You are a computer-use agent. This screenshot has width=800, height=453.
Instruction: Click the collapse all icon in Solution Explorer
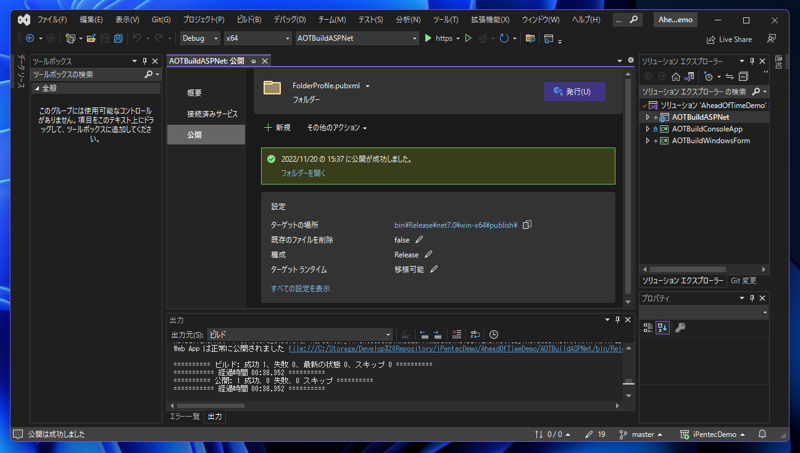(743, 77)
